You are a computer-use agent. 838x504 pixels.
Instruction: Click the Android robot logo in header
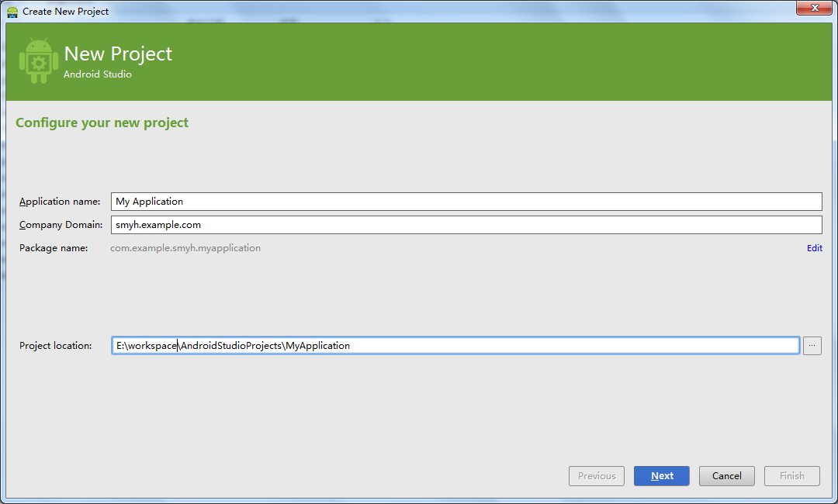tap(39, 60)
